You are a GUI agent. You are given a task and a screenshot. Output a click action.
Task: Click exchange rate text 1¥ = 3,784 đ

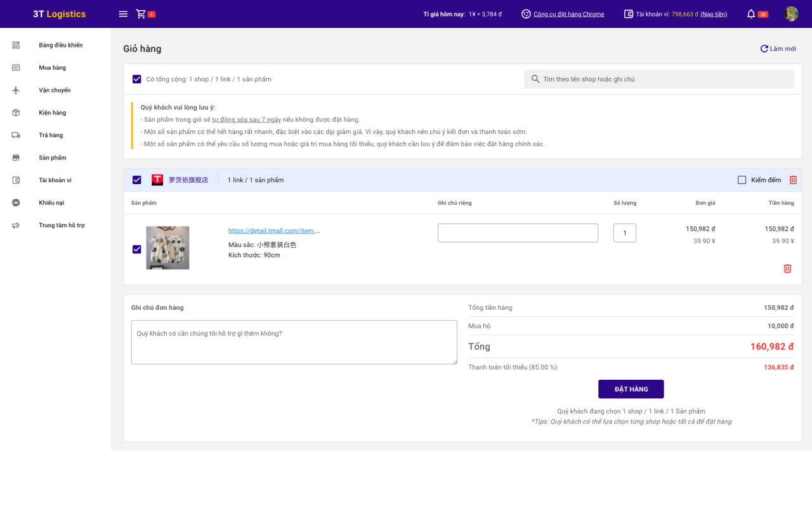[x=485, y=14]
